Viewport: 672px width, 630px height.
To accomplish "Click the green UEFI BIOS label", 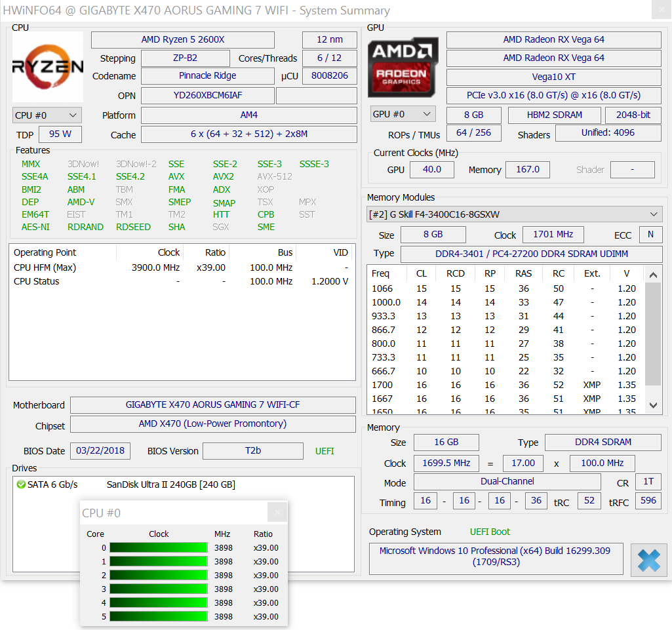I will (x=325, y=451).
